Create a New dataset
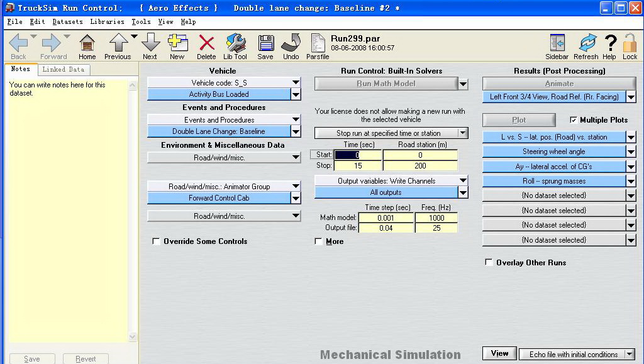The width and height of the screenshot is (644, 364). pos(178,43)
